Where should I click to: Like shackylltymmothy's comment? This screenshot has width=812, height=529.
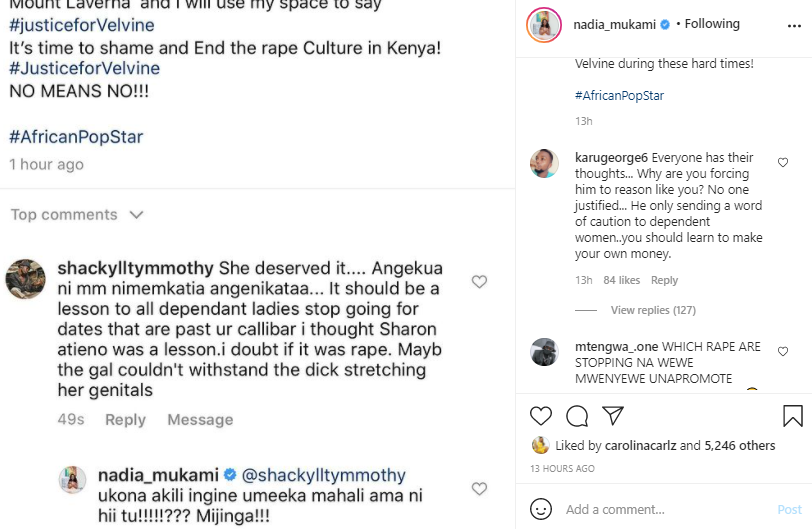pyautogui.click(x=479, y=282)
